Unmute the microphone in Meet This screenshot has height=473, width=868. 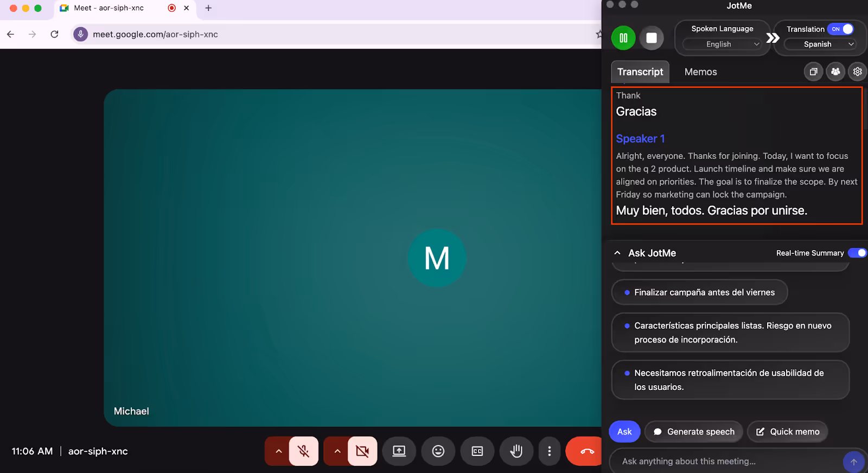(304, 451)
